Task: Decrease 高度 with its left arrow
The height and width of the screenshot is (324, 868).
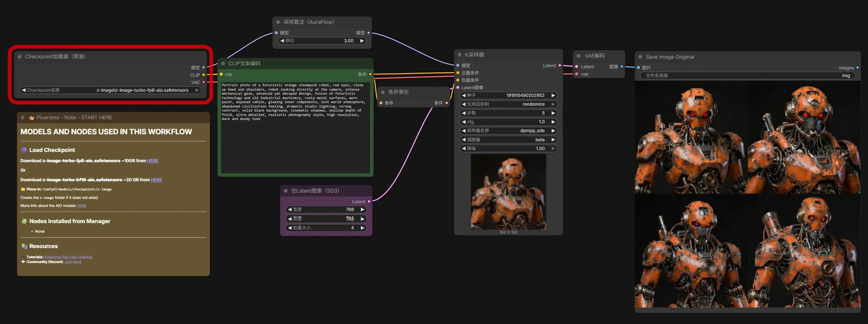Action: click(x=290, y=219)
